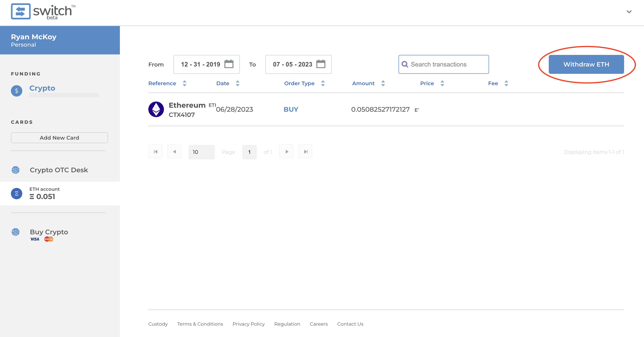
Task: Click the MasterCard logo under Buy Crypto
Action: pos(49,239)
